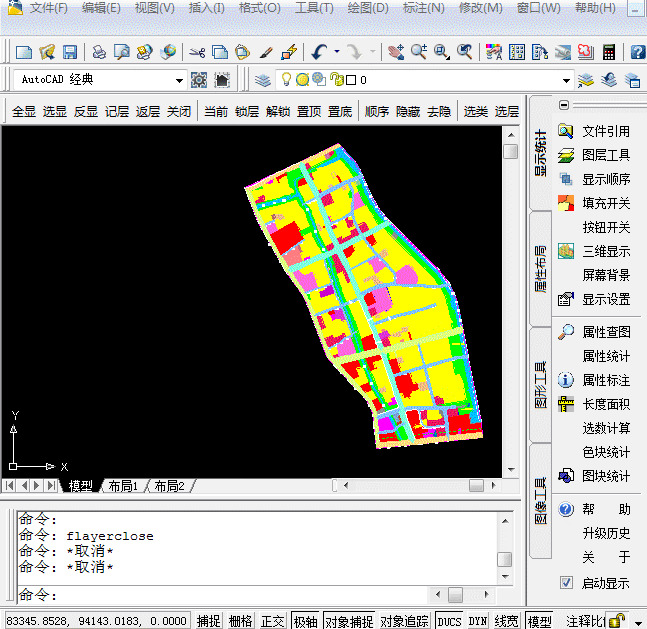Click the Pan hand icon
This screenshot has width=647, height=629.
(396, 52)
